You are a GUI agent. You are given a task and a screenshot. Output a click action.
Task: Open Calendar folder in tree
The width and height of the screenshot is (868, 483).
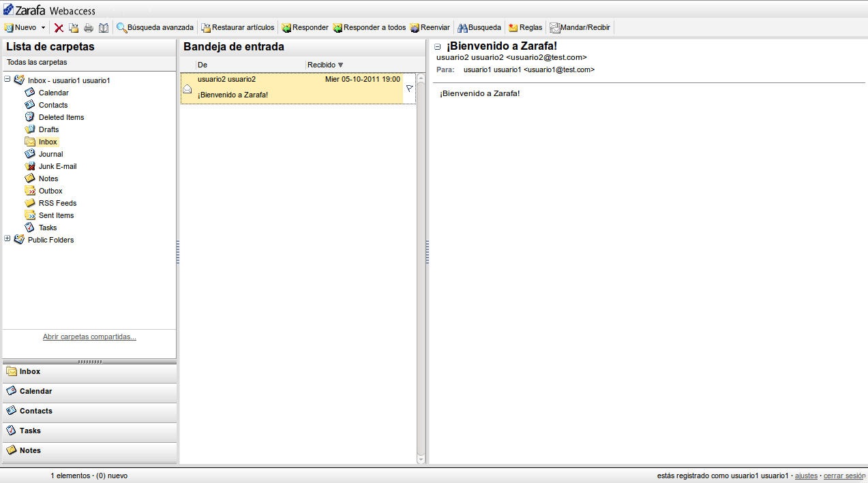point(53,93)
